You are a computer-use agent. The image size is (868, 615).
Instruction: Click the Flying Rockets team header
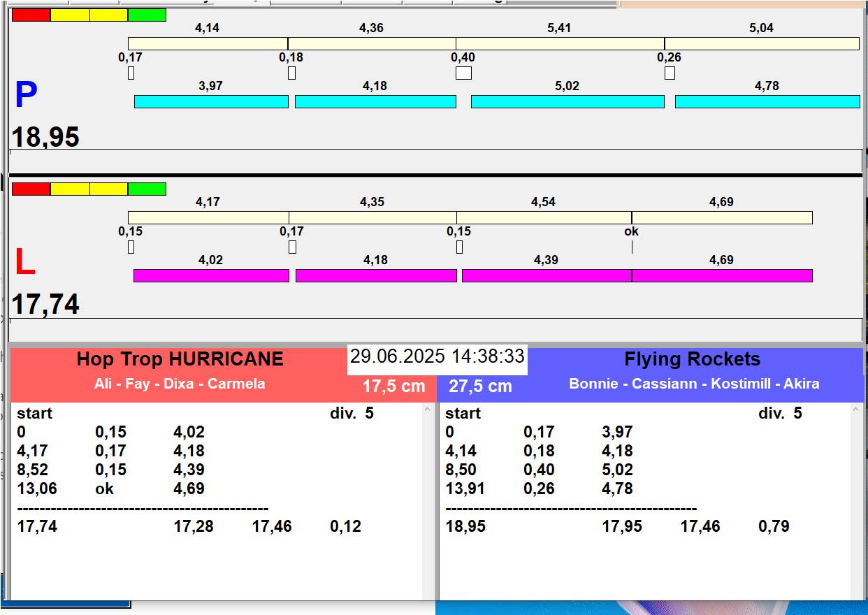(692, 359)
